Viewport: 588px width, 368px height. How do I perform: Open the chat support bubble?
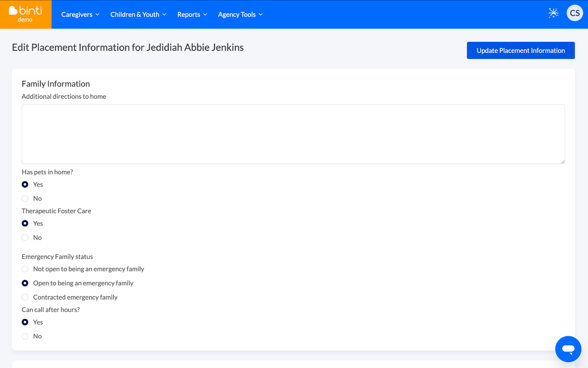pyautogui.click(x=568, y=349)
